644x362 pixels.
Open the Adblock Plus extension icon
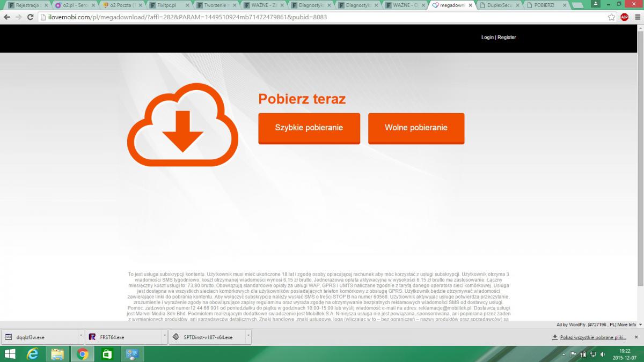click(624, 17)
